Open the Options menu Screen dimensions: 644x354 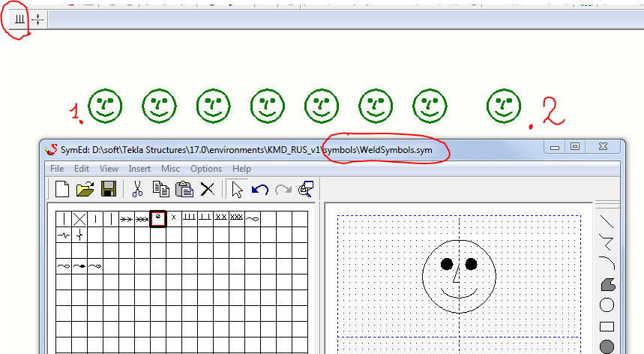[x=206, y=169]
